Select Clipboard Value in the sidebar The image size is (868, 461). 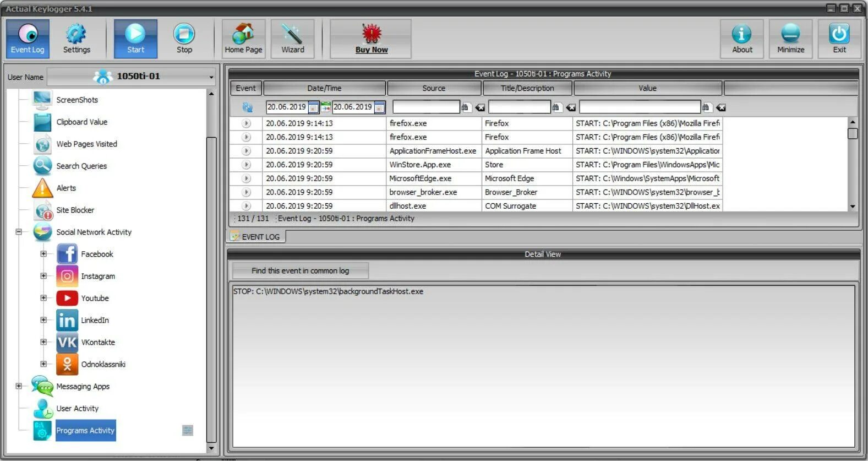[81, 122]
